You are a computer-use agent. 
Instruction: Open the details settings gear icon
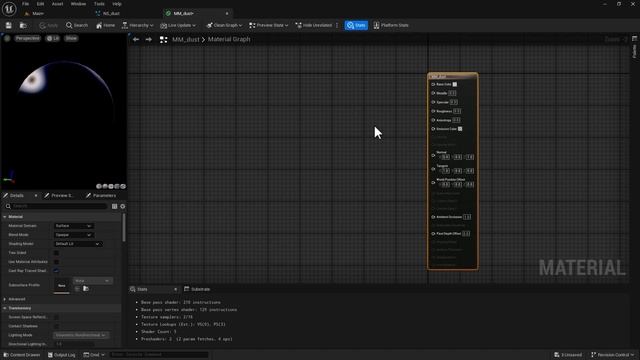click(122, 207)
